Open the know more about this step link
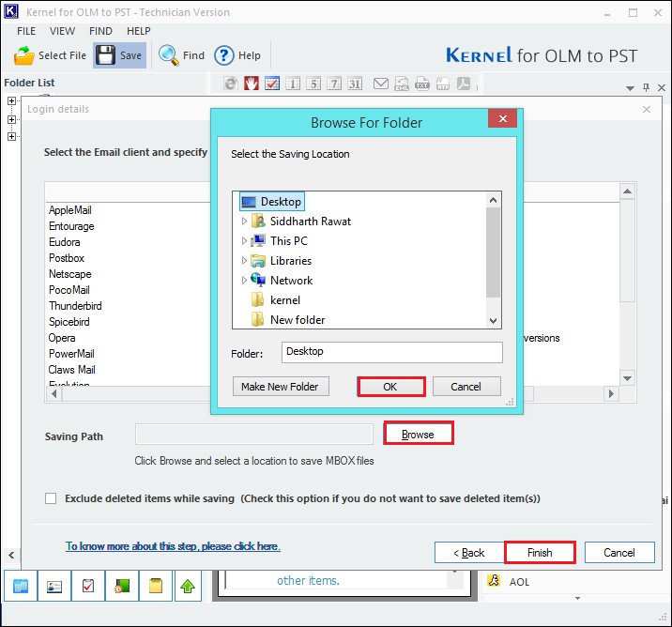The image size is (672, 627). pyautogui.click(x=173, y=546)
